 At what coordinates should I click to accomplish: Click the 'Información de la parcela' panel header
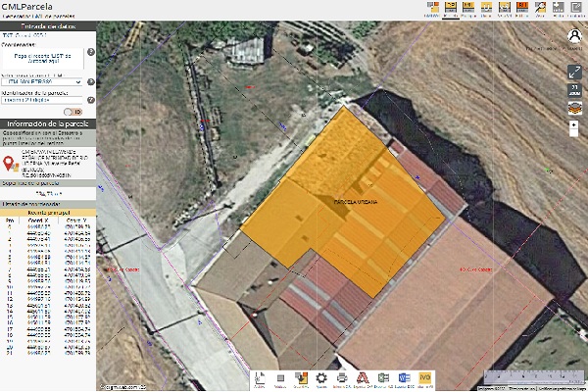(48, 123)
